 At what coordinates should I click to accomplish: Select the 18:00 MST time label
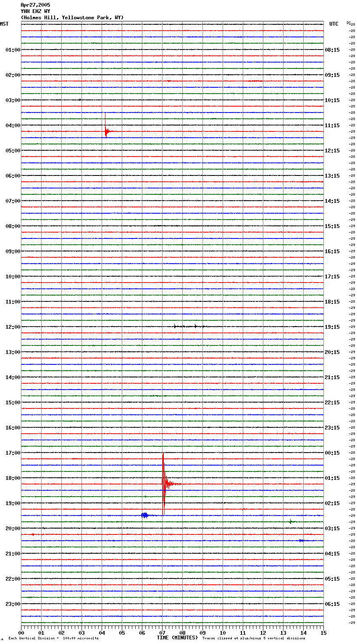click(x=13, y=478)
